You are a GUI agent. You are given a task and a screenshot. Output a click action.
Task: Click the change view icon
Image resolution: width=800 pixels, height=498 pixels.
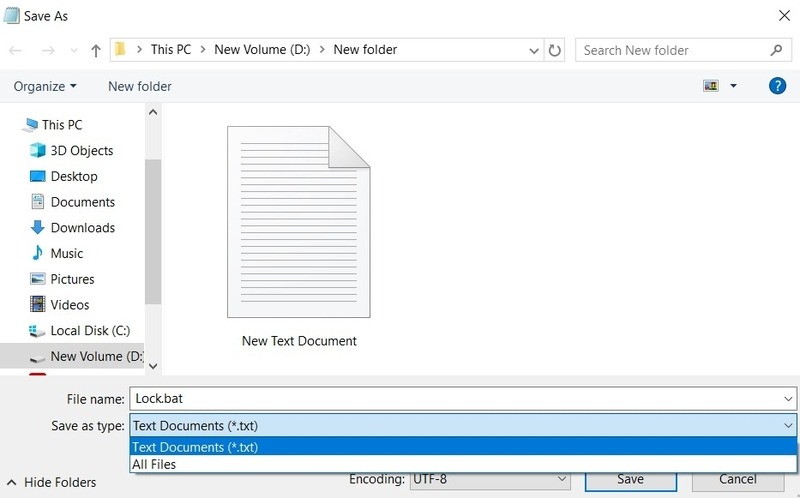click(711, 86)
